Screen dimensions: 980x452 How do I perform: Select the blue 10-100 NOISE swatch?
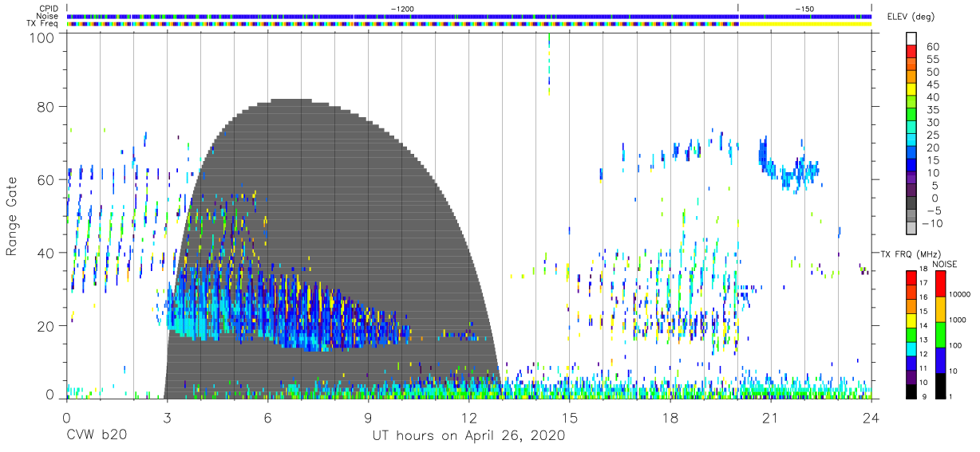tap(940, 360)
